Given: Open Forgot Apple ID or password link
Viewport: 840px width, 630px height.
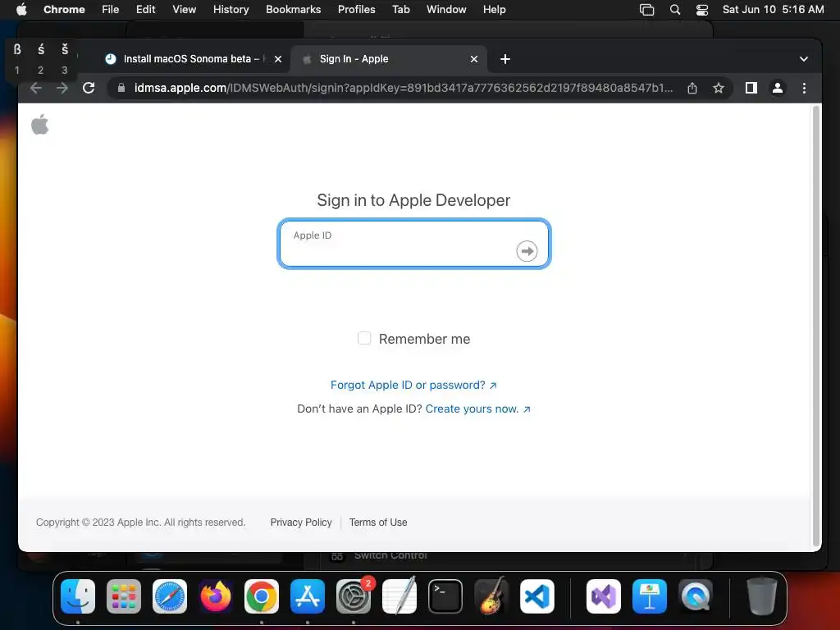Looking at the screenshot, I should (x=413, y=385).
